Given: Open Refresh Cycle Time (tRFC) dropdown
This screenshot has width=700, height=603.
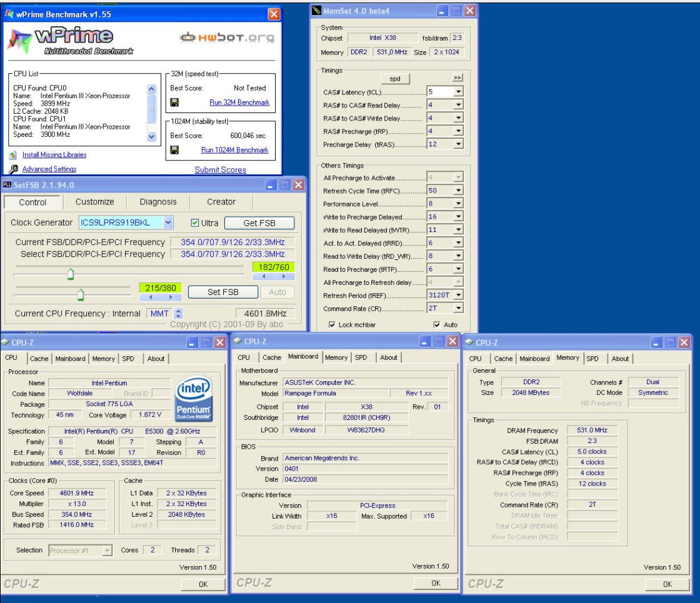Looking at the screenshot, I should click(x=459, y=190).
